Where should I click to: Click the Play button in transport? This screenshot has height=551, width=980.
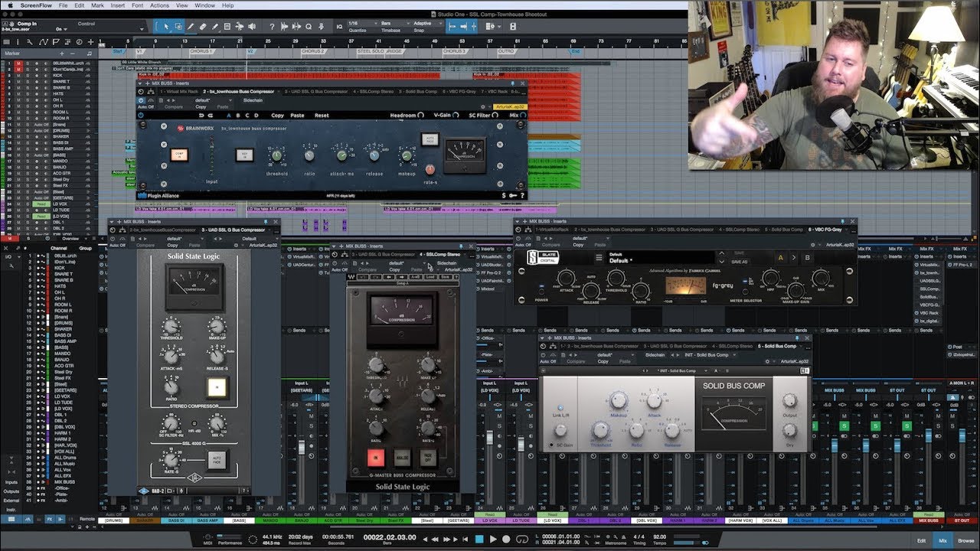point(493,539)
